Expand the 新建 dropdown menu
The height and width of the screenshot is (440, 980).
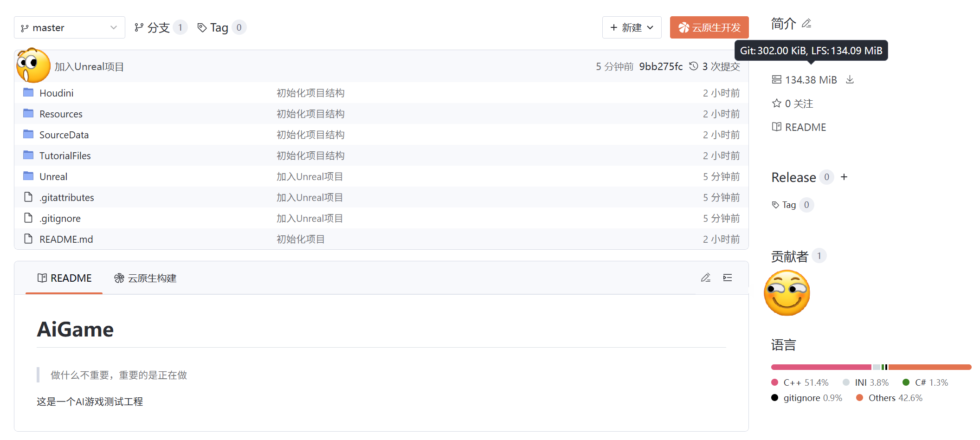632,28
